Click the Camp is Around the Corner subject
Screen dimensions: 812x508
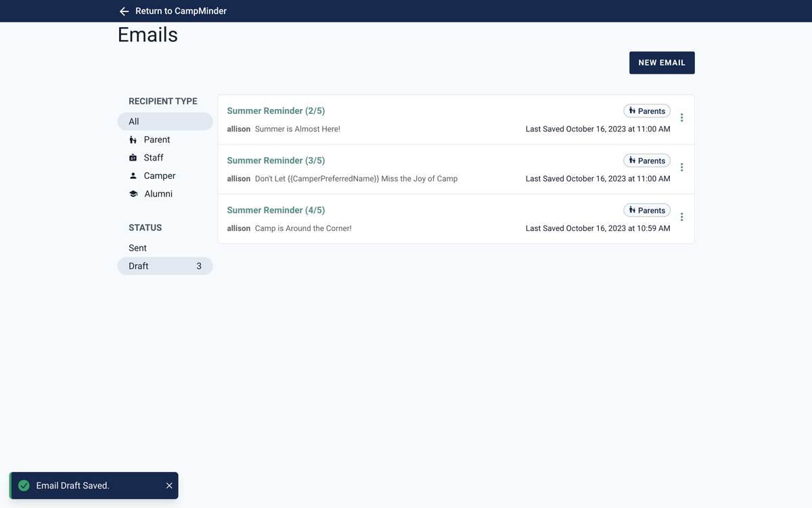[x=303, y=229]
